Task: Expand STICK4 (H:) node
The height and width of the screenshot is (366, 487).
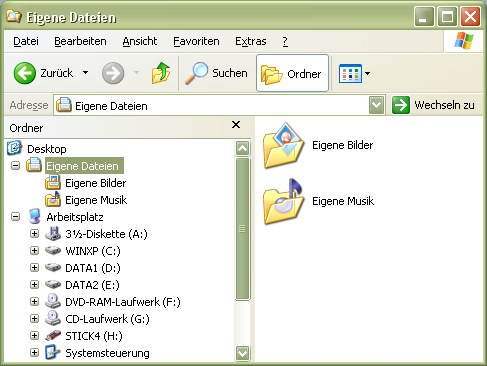Action: (x=34, y=336)
